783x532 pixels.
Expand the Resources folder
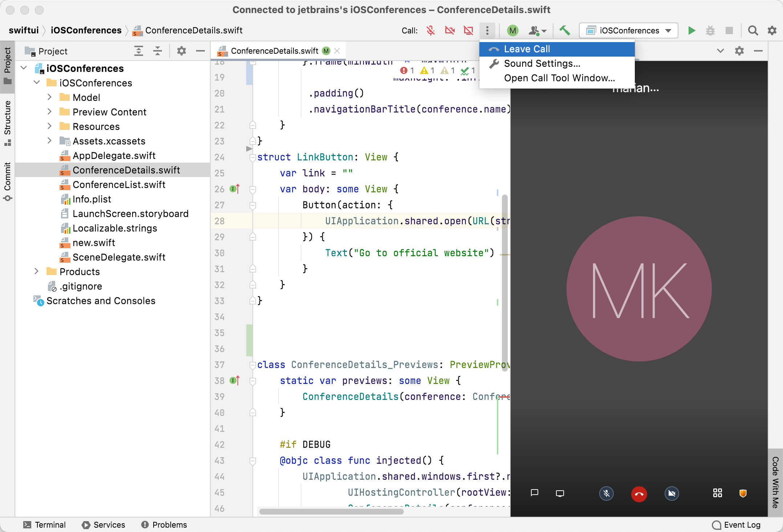[50, 126]
